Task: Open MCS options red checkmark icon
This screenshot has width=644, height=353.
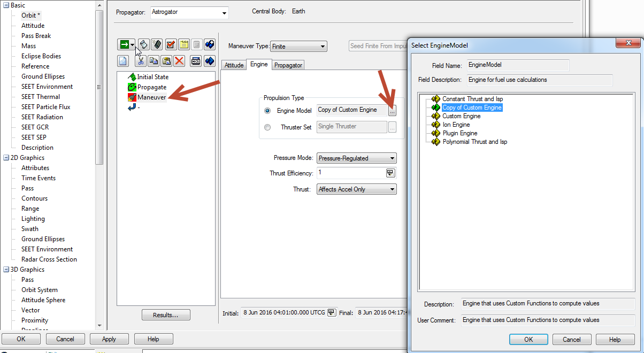Action: click(171, 45)
